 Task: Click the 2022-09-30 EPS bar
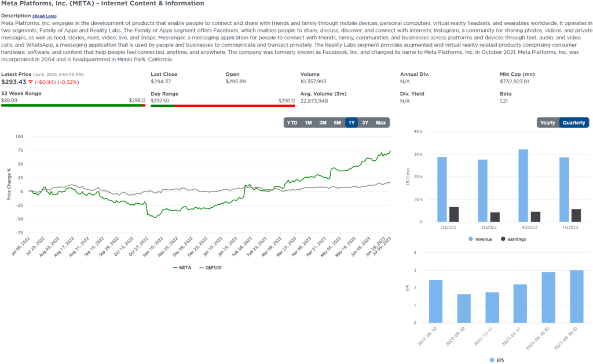click(x=464, y=308)
